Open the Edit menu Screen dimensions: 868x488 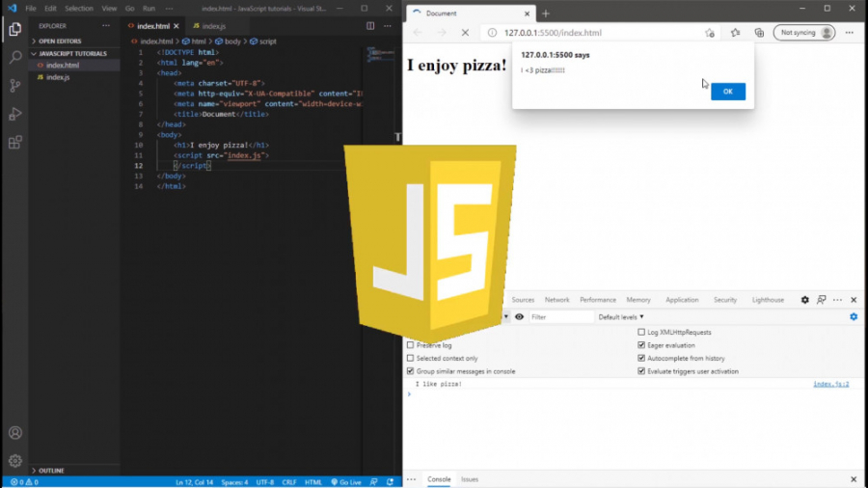pos(50,9)
